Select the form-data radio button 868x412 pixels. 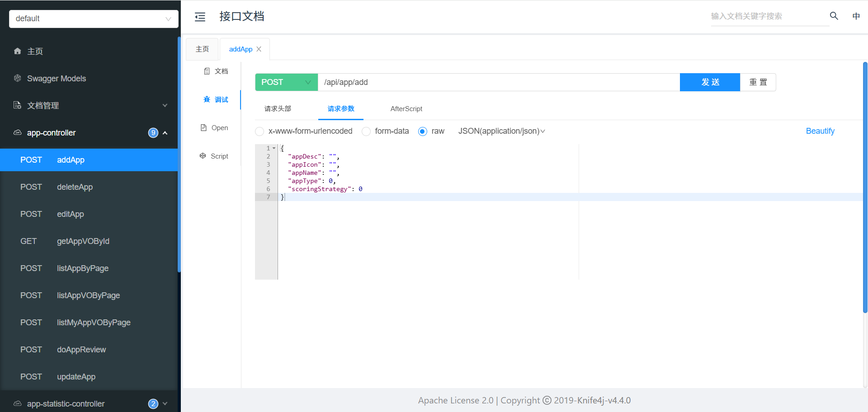tap(366, 131)
